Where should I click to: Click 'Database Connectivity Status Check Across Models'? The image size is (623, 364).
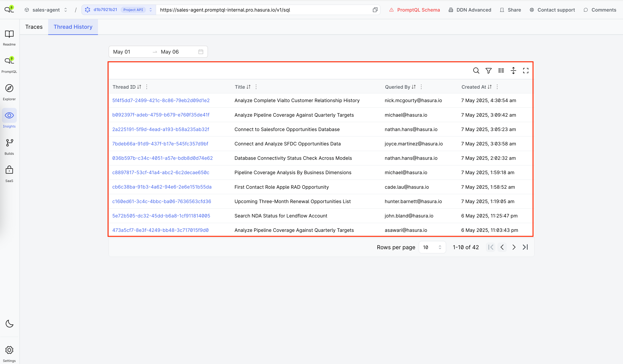tap(293, 158)
